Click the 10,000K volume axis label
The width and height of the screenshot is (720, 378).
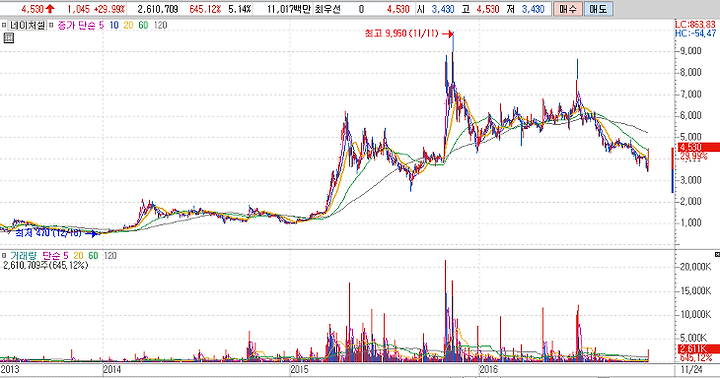696,315
